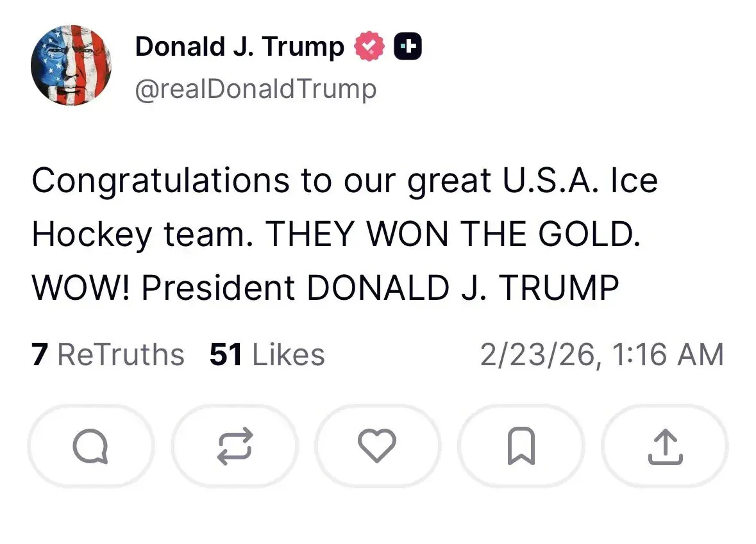
Task: Open the flag-painted profile avatar
Action: pyautogui.click(x=71, y=65)
